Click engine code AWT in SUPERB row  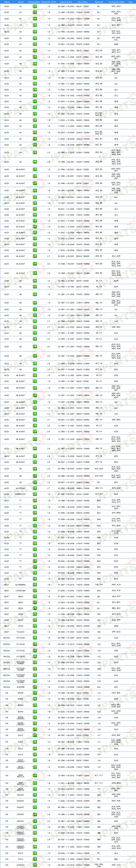(116, 687)
